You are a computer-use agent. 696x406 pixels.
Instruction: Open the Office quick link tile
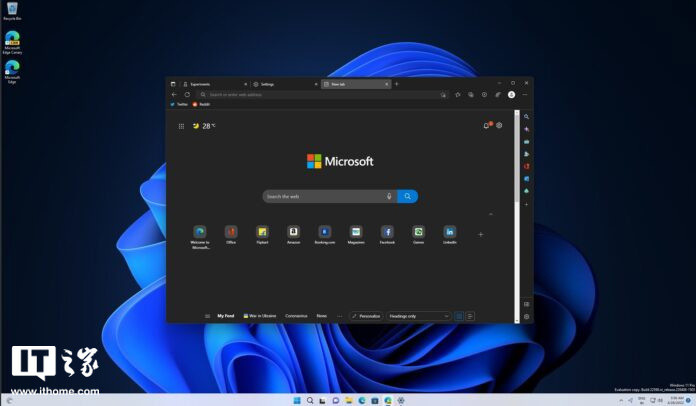[x=231, y=235]
